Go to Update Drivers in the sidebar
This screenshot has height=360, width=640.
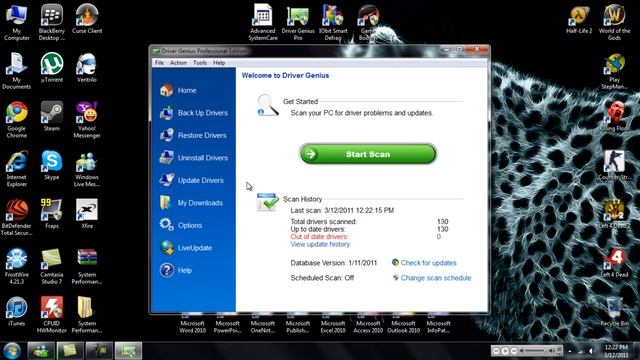coord(192,180)
